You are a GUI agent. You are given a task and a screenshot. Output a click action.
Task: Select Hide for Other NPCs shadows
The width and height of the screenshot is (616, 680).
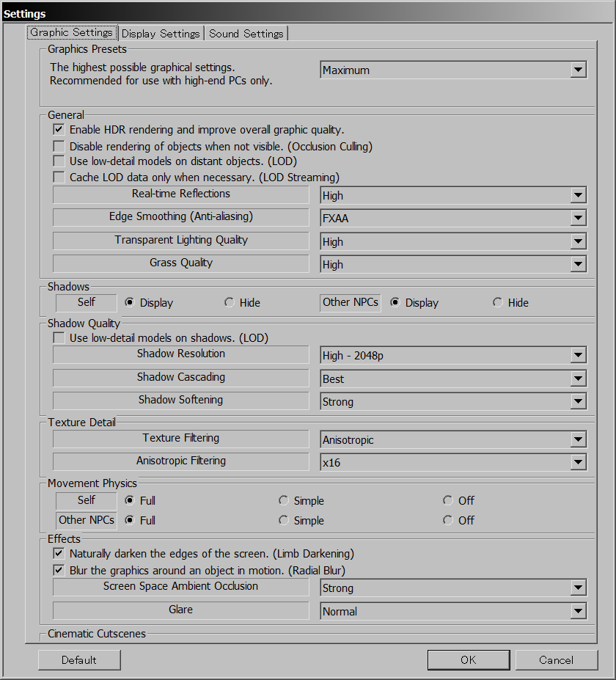tap(498, 303)
